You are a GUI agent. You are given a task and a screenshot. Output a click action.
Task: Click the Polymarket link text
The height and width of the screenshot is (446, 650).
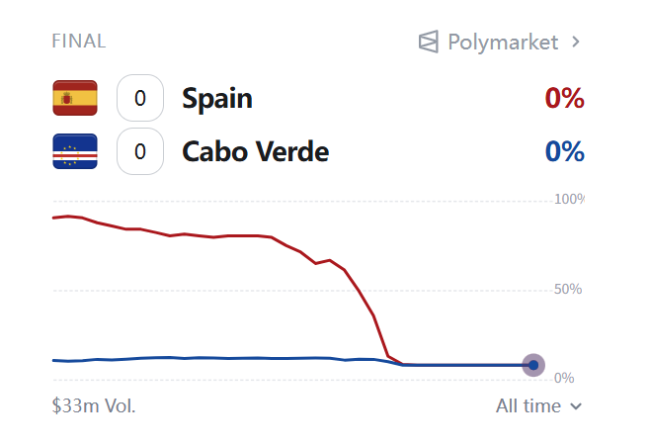pos(502,42)
